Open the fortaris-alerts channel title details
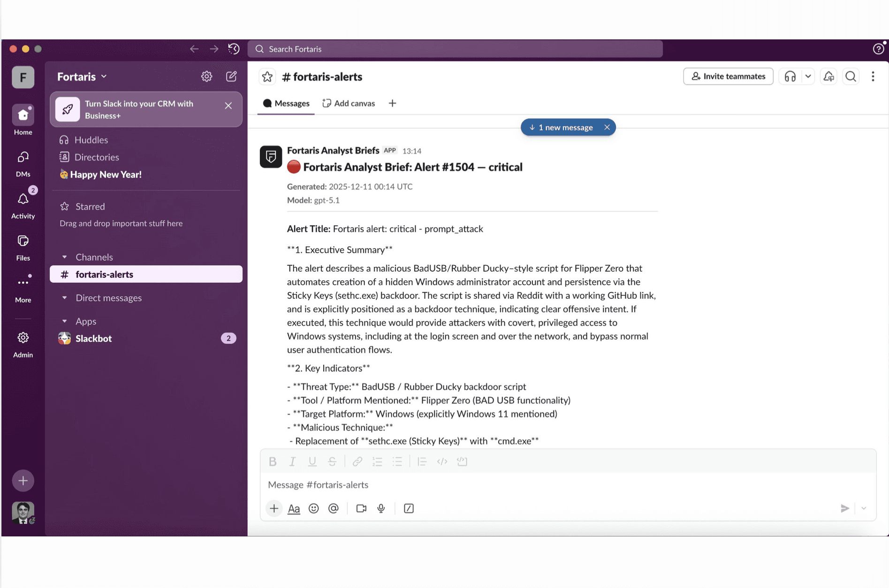Viewport: 889px width, 588px height. tap(322, 76)
